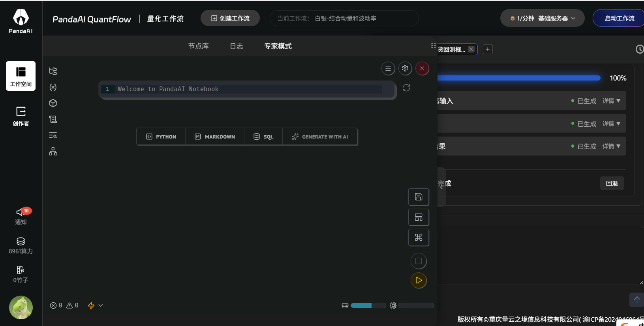
Task: Click the PandaAI logo
Action: click(x=21, y=21)
